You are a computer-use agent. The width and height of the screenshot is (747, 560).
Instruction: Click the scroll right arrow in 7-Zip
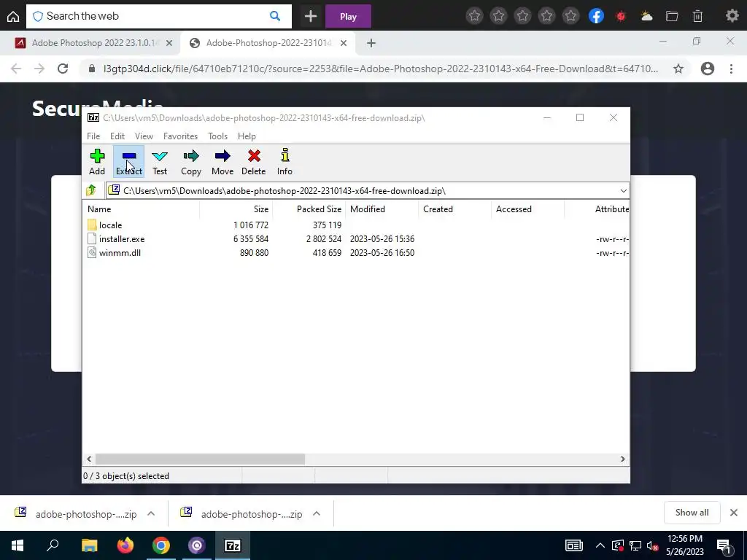pyautogui.click(x=623, y=459)
